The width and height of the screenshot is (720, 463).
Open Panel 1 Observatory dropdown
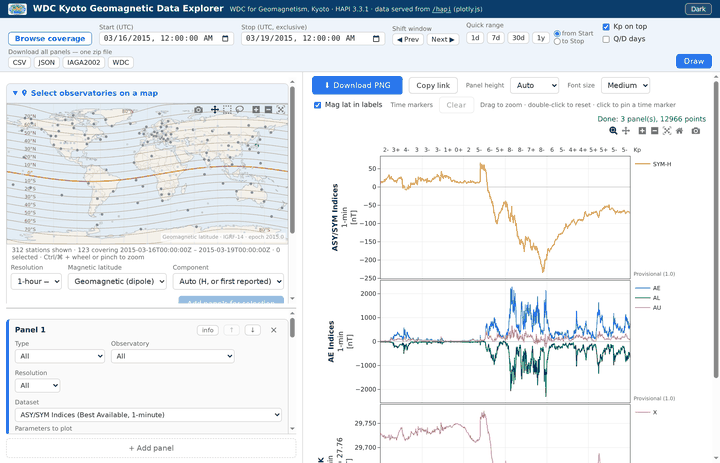pos(173,356)
